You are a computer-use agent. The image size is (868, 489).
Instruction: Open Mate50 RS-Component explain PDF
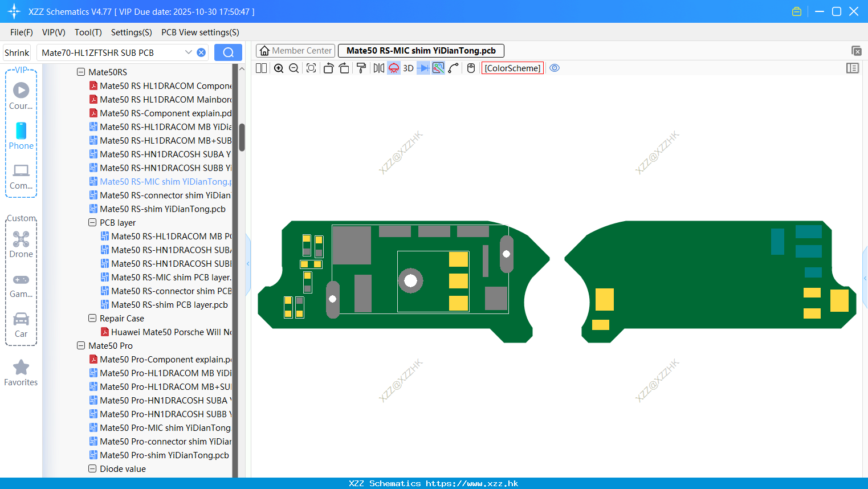click(x=160, y=113)
